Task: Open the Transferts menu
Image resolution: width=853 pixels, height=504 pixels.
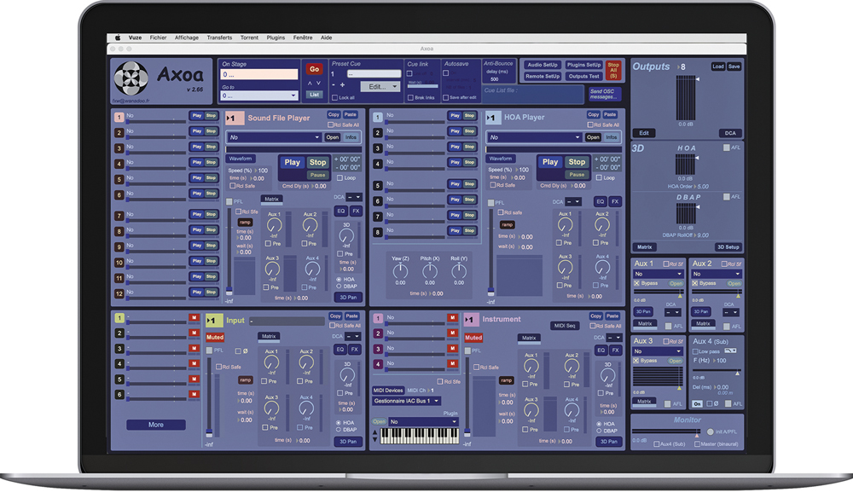Action: pyautogui.click(x=219, y=38)
